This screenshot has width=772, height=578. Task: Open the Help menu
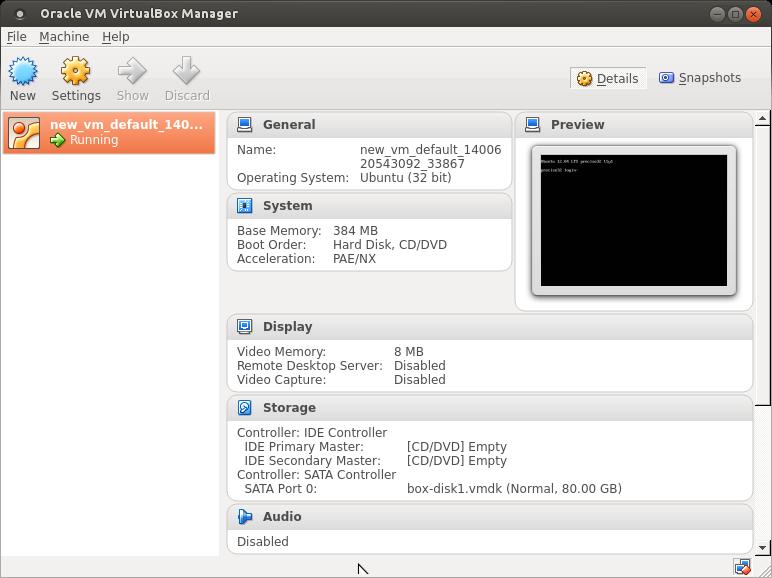(x=116, y=37)
